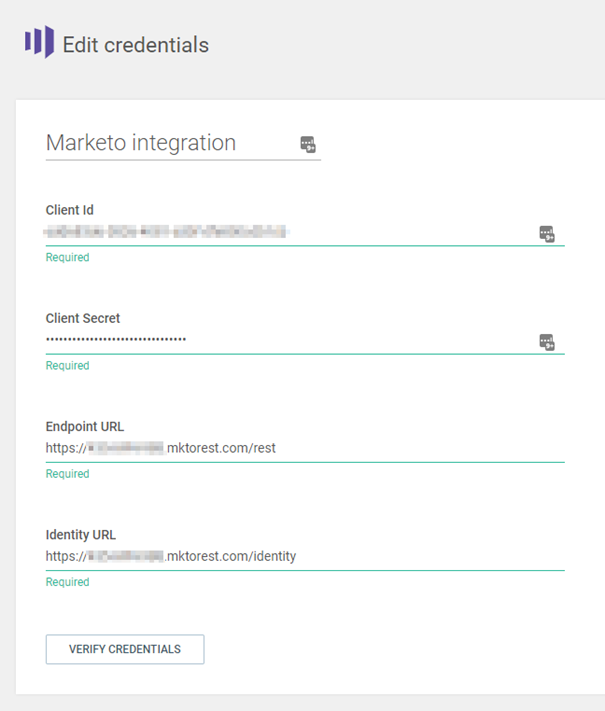Click the mktorest.com/rest URL text
Viewport: 605px width, 711px height.
221,448
